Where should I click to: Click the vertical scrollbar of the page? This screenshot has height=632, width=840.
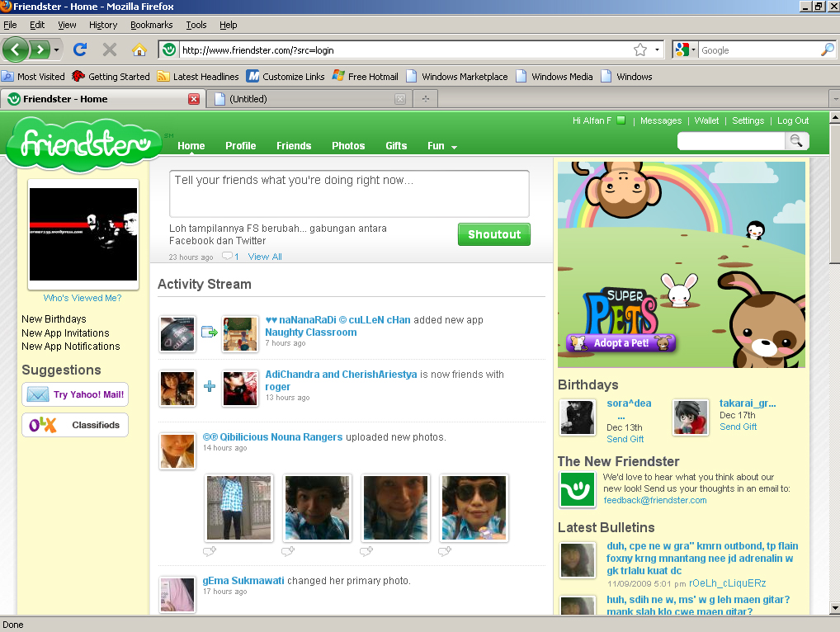point(833,371)
